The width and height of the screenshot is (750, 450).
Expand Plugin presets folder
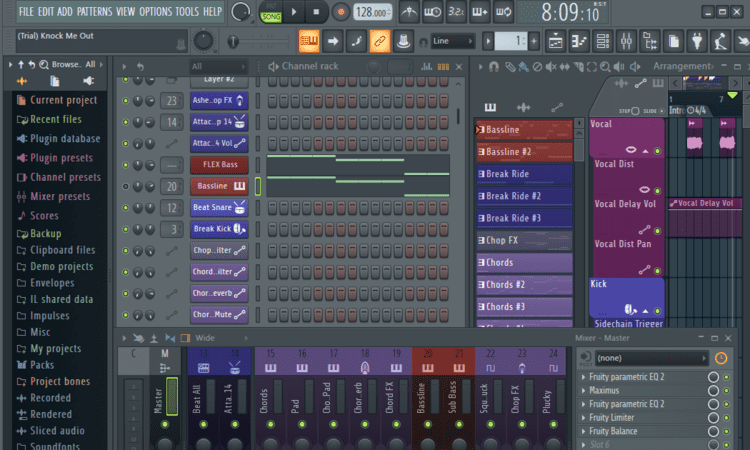tap(55, 158)
